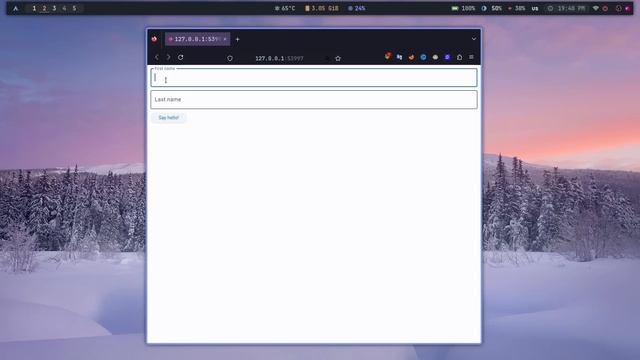640x360 pixels.
Task: Click the 38% volume indicator
Action: click(517, 8)
